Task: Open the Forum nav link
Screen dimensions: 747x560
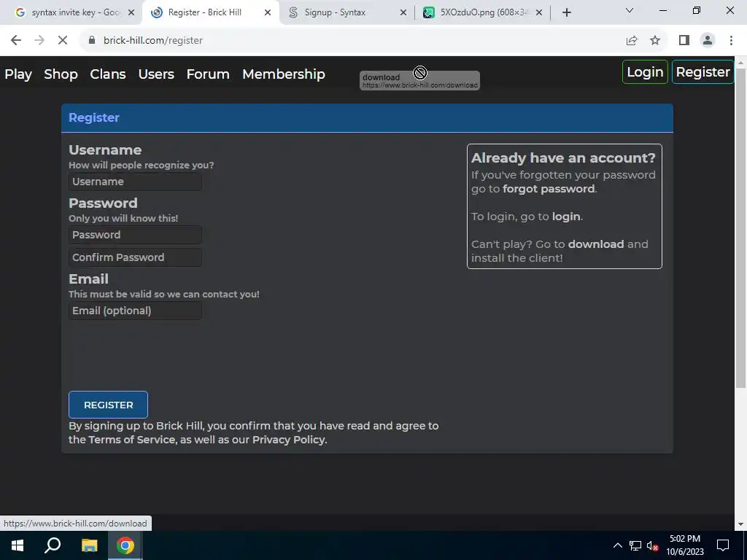Action: [208, 74]
